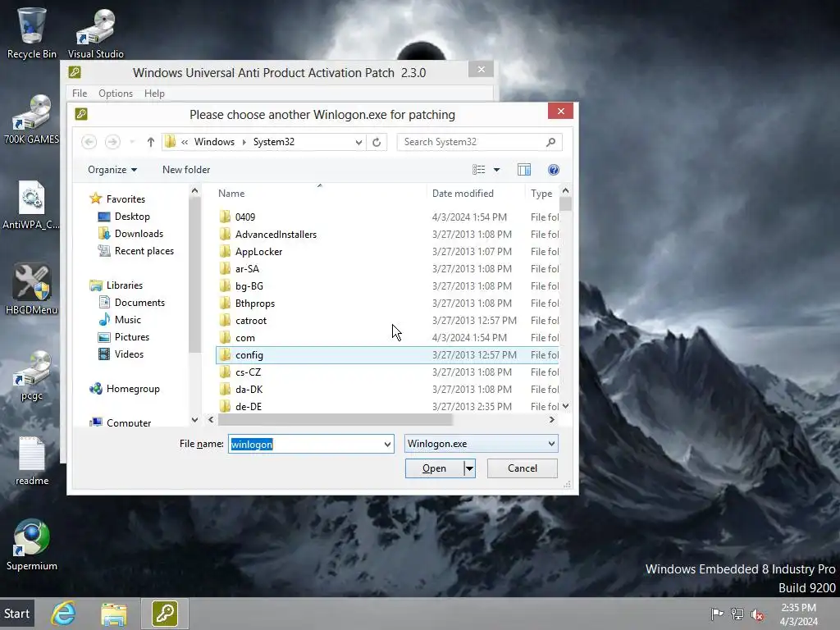Image resolution: width=840 pixels, height=630 pixels.
Task: Click the navigation pane scrollbar thumb
Action: point(194,276)
